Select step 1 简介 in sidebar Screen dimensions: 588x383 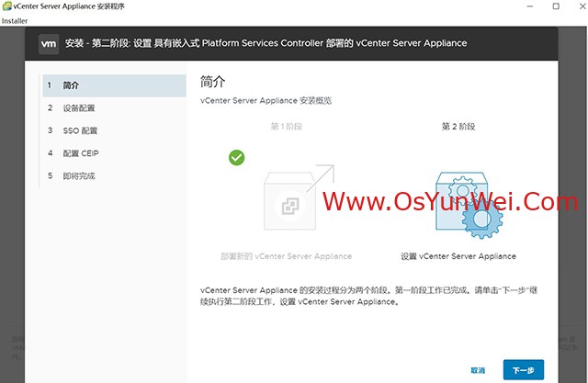[x=114, y=85]
